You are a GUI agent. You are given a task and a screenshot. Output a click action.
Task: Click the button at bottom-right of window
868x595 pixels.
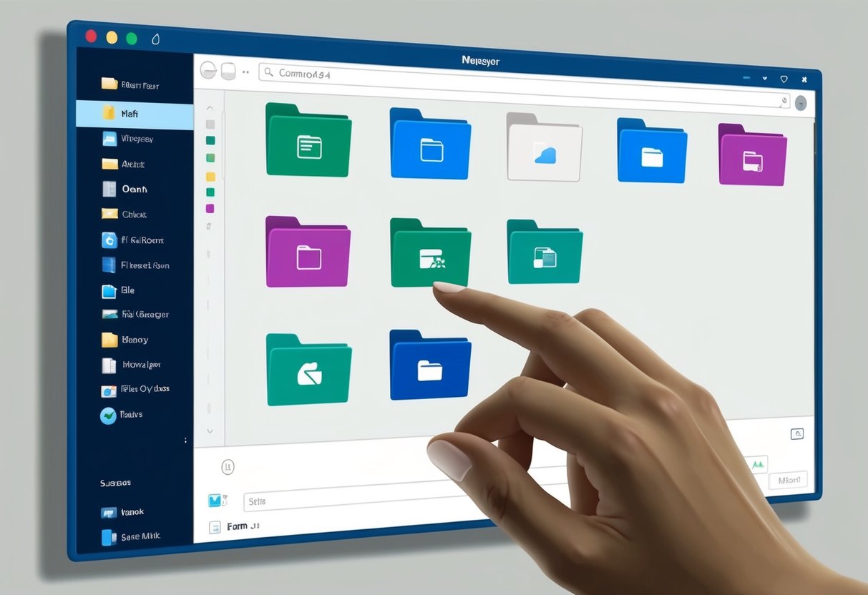coord(787,481)
